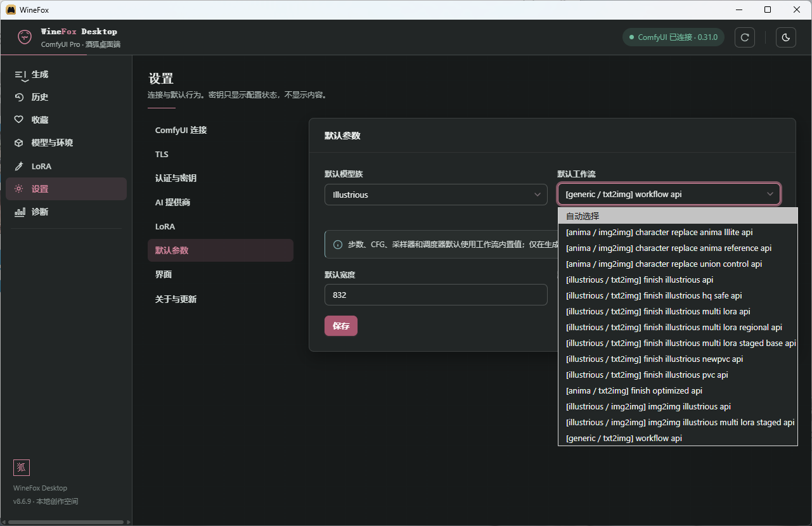Click the 设置 page heading
812x526 pixels.
pos(161,79)
